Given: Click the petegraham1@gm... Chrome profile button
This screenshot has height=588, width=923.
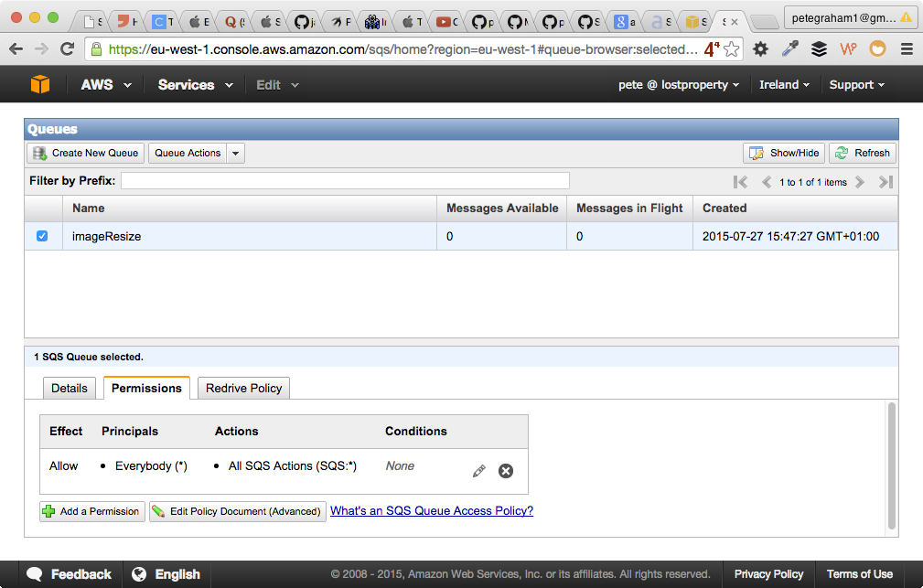Looking at the screenshot, I should pyautogui.click(x=851, y=17).
